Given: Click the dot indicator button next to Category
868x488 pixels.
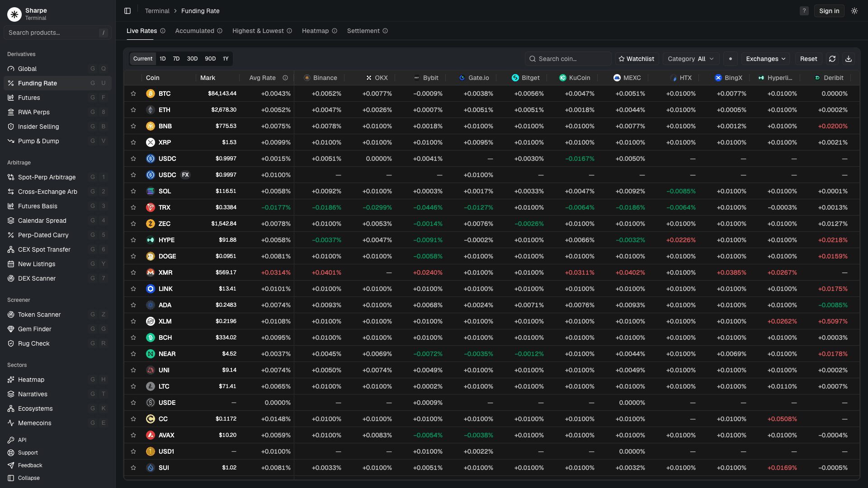Looking at the screenshot, I should tap(731, 59).
